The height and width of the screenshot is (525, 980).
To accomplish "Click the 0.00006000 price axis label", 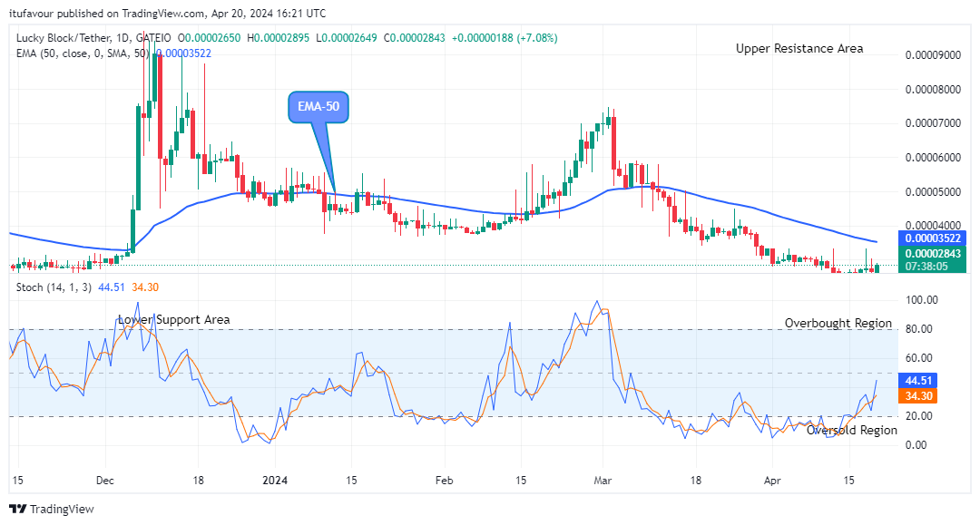I will click(x=933, y=157).
